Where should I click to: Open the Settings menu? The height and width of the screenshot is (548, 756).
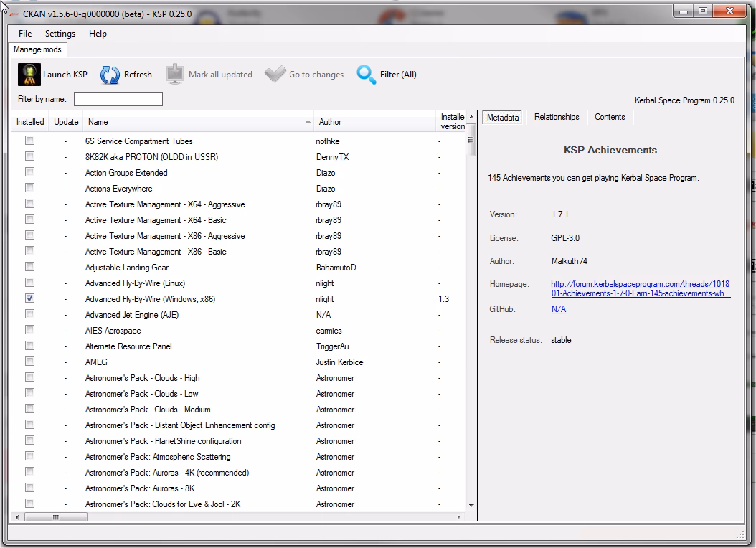pos(60,33)
